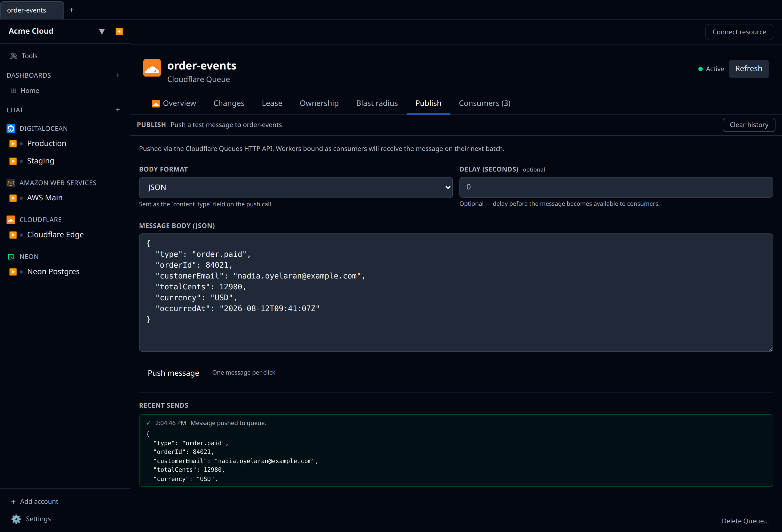Click the order-events page title
Viewport: 782px width, 532px height.
tap(202, 66)
